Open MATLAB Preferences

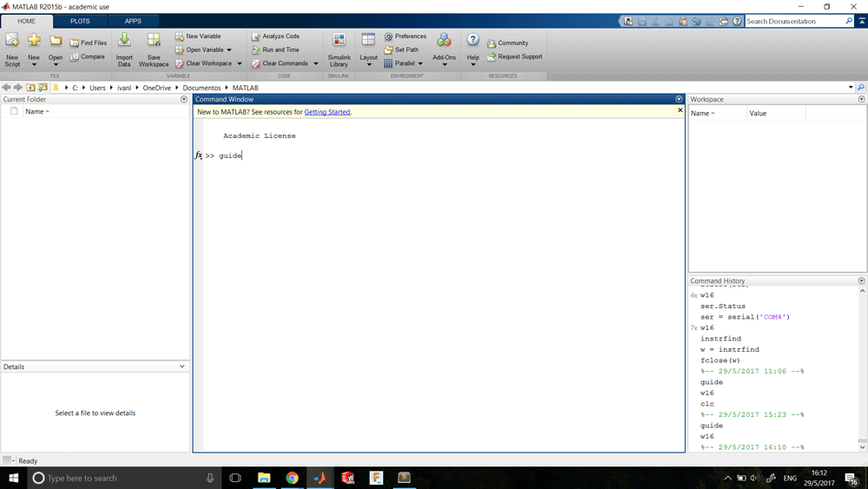[x=405, y=36]
